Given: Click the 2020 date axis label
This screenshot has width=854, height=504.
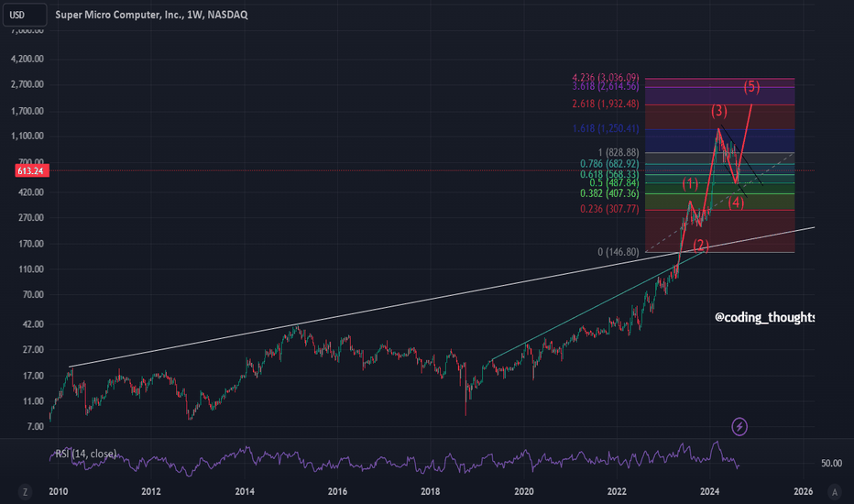Looking at the screenshot, I should pyautogui.click(x=524, y=491).
